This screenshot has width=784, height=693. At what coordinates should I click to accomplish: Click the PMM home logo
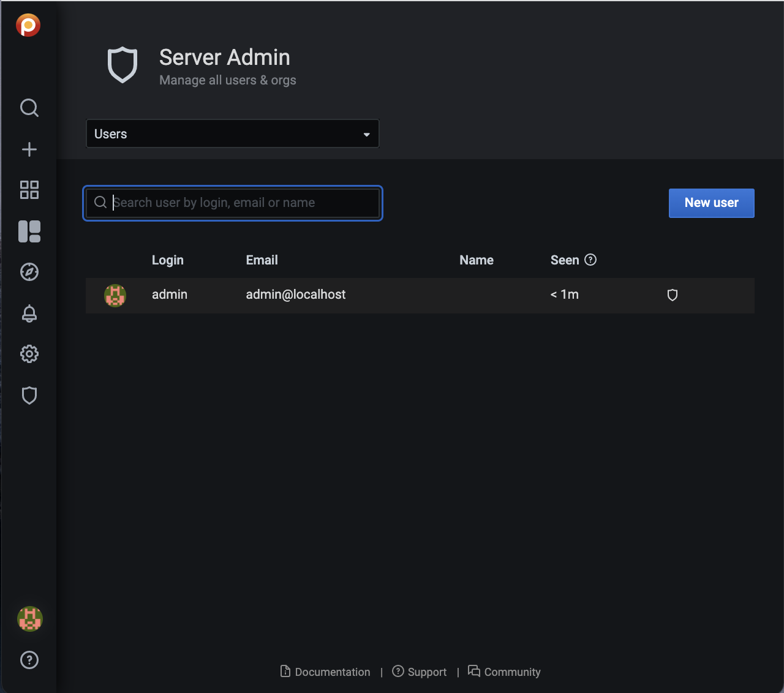(x=28, y=25)
